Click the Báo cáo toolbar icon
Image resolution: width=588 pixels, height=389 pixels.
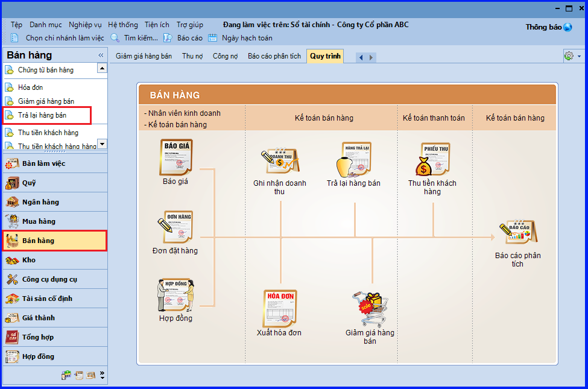pyautogui.click(x=168, y=38)
